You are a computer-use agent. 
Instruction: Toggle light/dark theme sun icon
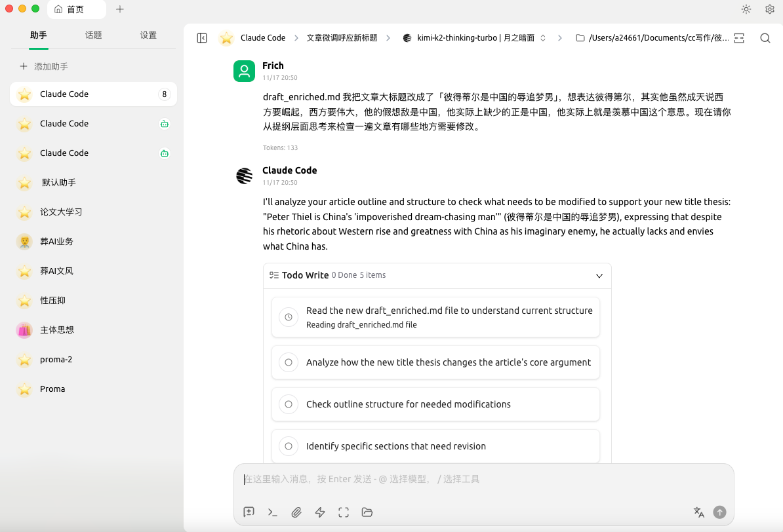pyautogui.click(x=746, y=9)
